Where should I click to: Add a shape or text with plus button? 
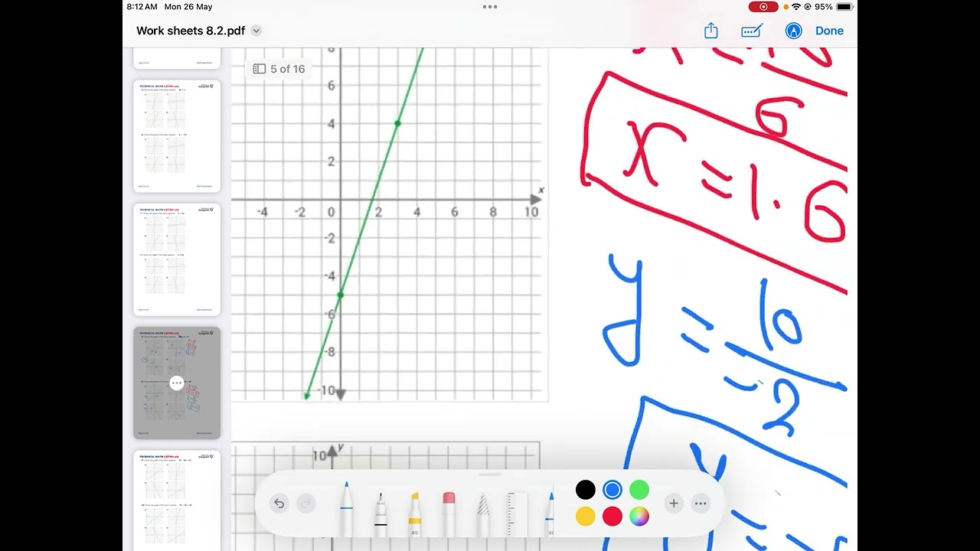point(674,503)
